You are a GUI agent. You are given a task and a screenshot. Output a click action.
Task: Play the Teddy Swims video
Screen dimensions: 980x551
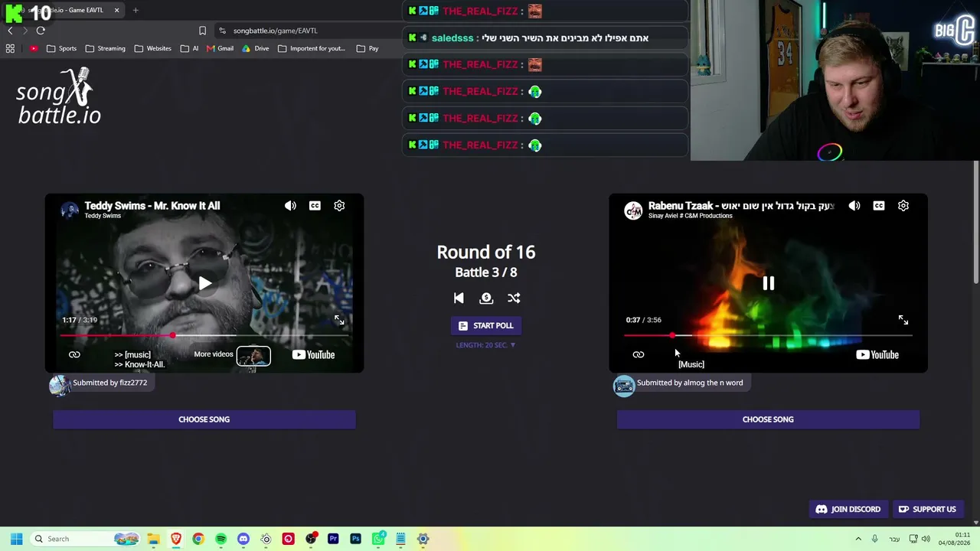point(204,284)
